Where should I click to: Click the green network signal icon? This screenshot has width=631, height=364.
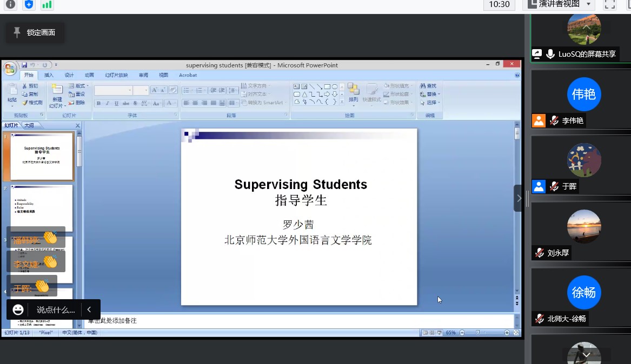pos(47,4)
